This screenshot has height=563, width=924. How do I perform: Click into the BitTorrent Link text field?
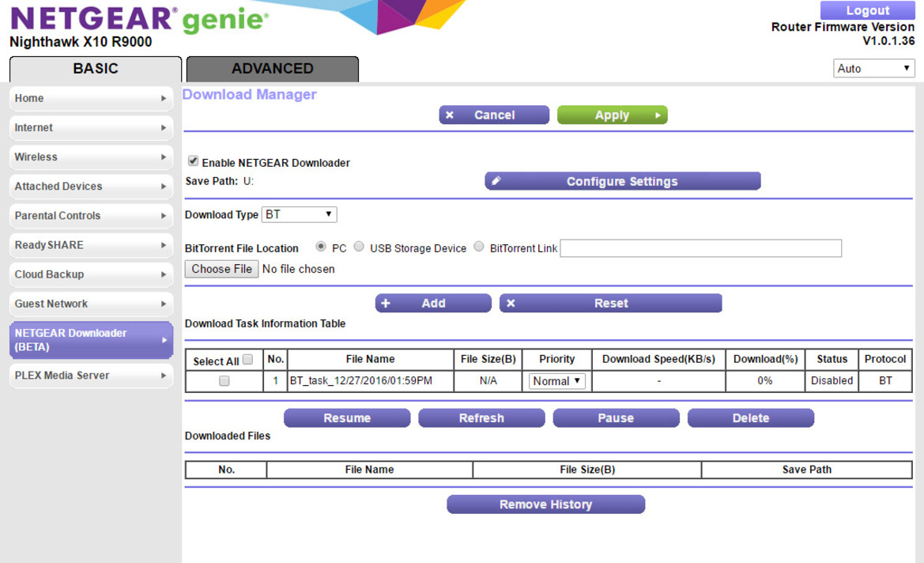point(700,248)
